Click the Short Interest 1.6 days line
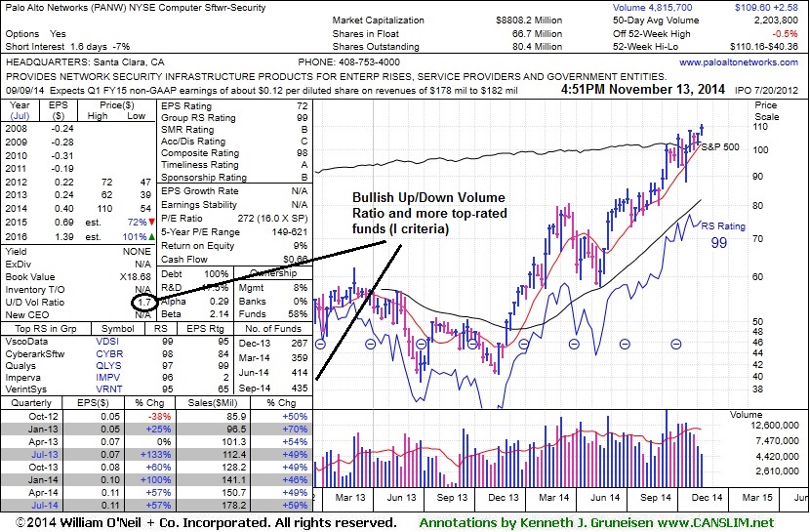 67,47
